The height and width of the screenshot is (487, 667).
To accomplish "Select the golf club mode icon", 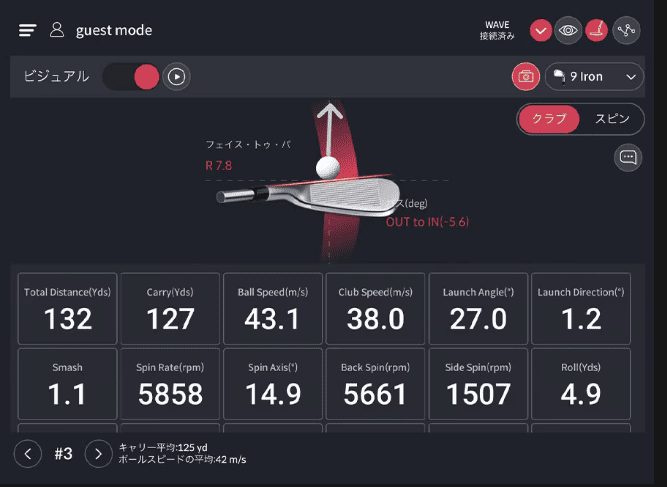I will pyautogui.click(x=597, y=30).
